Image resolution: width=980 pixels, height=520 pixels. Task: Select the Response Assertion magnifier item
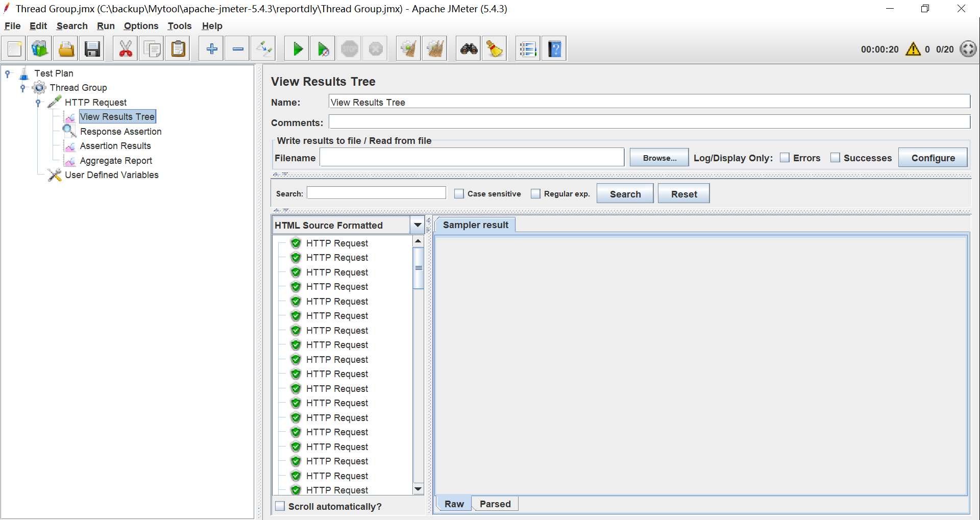(120, 131)
